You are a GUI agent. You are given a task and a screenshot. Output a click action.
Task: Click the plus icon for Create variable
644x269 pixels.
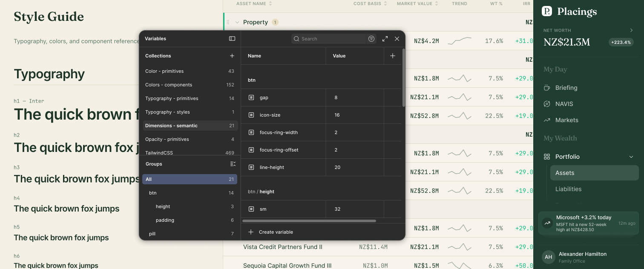click(x=251, y=232)
